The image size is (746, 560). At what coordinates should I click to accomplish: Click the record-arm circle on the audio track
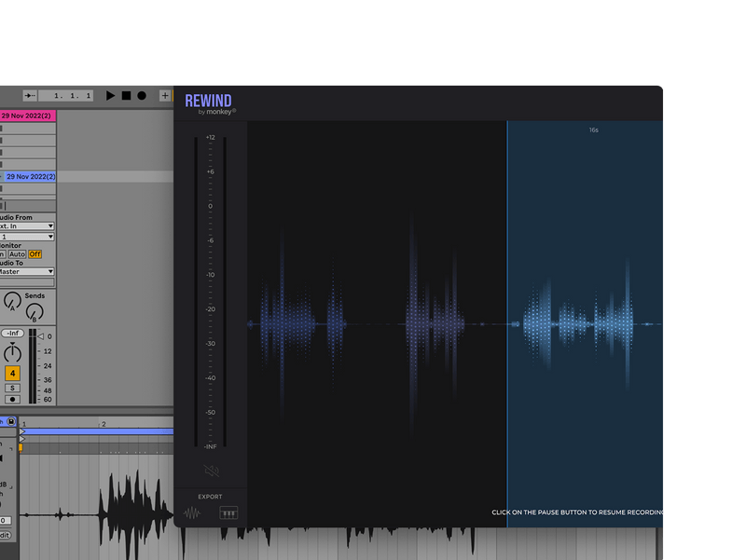pos(10,398)
